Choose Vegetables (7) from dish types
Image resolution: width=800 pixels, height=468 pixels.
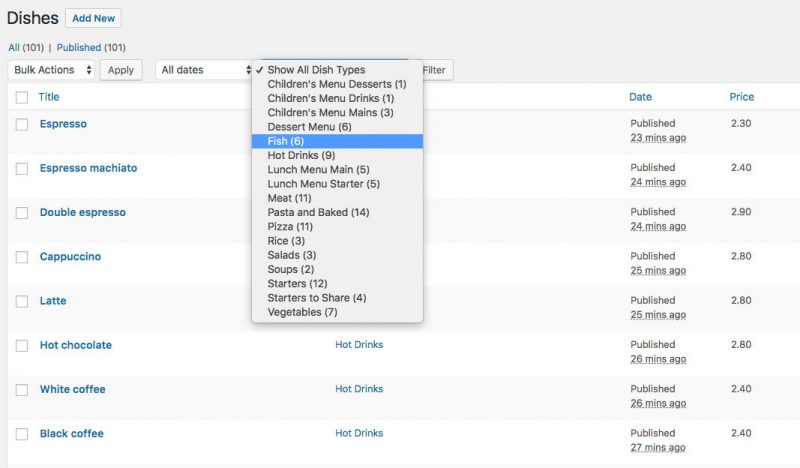point(337,312)
